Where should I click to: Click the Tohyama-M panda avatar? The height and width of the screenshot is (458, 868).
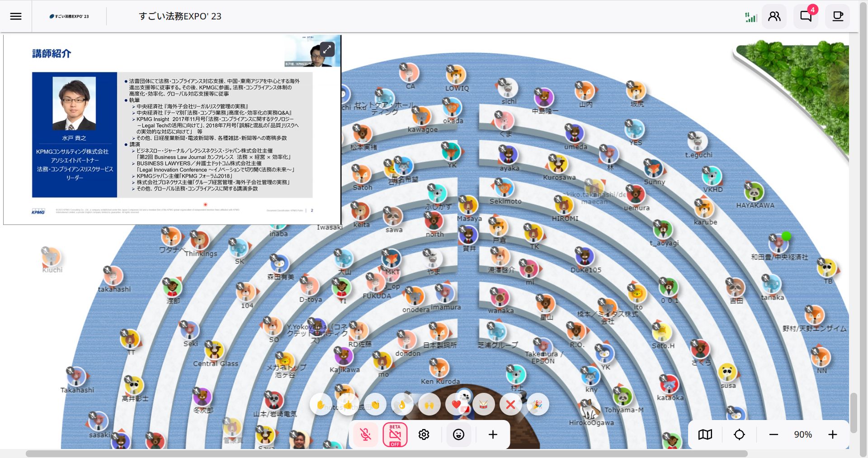click(x=623, y=396)
